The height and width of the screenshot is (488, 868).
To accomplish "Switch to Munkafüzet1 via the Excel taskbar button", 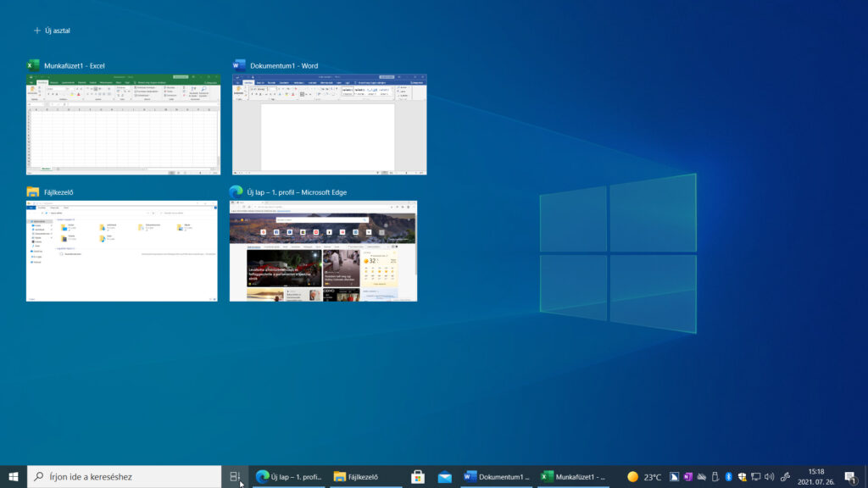I will click(x=574, y=476).
